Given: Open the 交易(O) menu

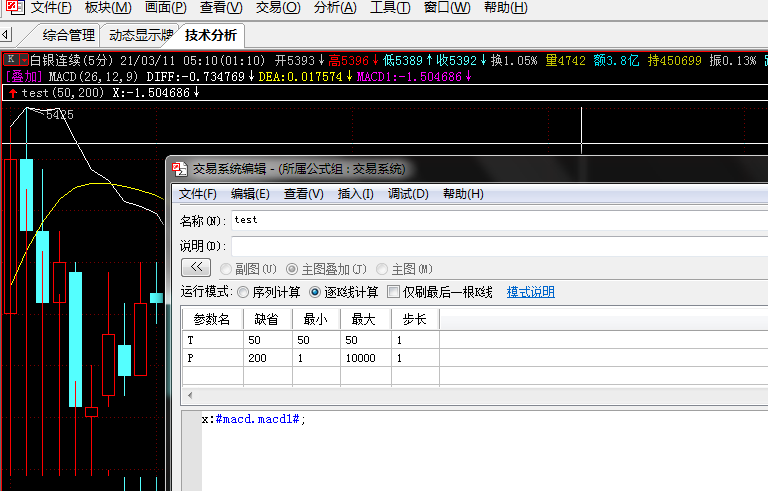Looking at the screenshot, I should click(x=278, y=7).
